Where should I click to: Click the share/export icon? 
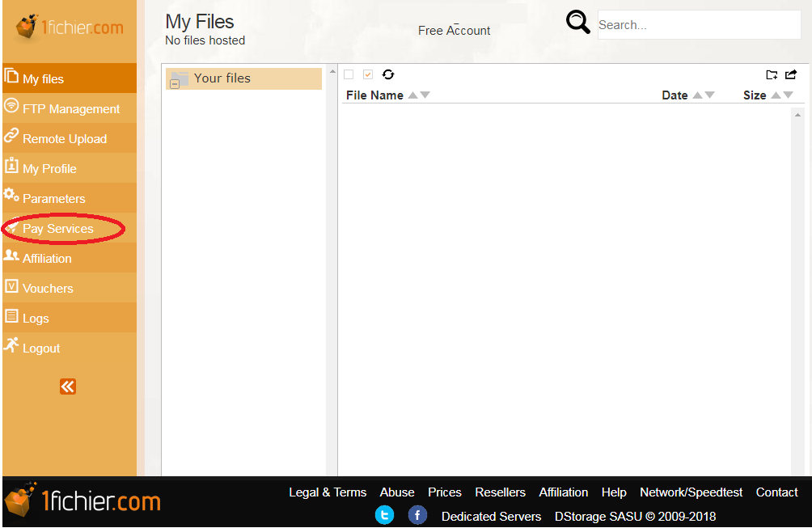(791, 75)
